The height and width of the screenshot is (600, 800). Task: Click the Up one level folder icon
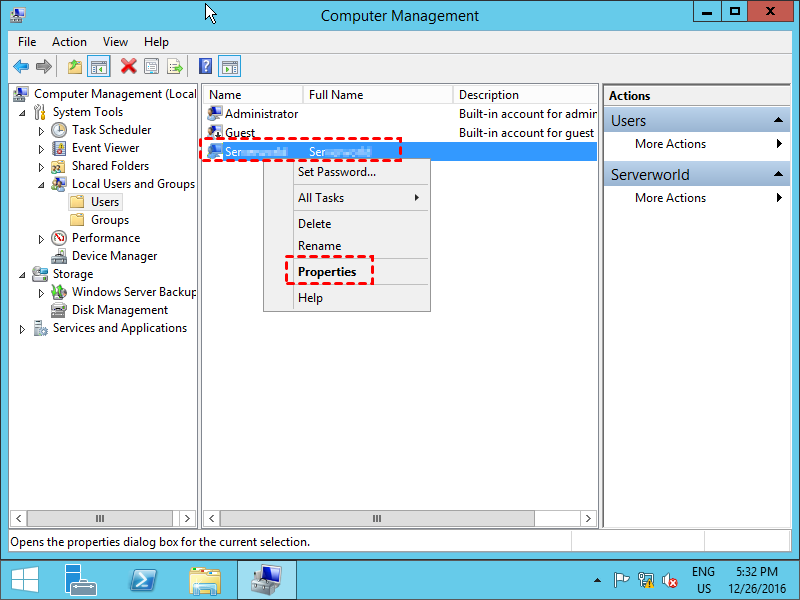click(x=75, y=67)
